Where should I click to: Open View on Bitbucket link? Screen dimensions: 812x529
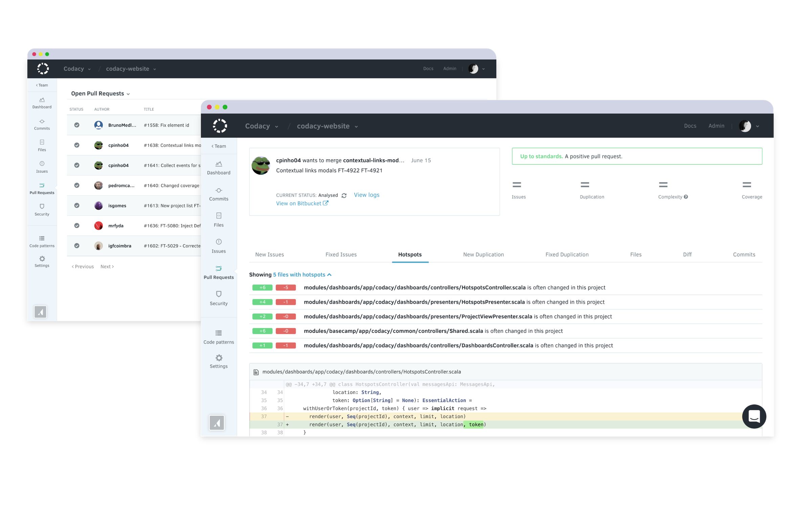(302, 203)
